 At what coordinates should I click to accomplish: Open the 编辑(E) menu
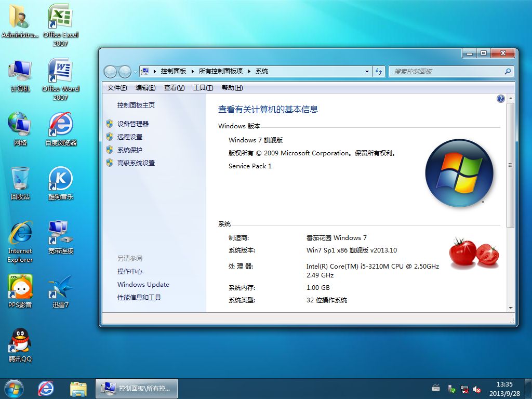click(x=145, y=88)
